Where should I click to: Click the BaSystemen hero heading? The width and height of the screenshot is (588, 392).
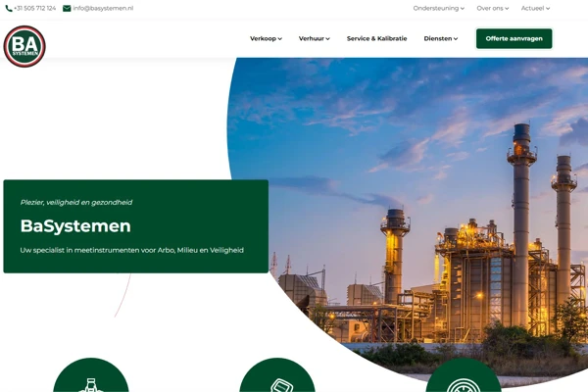point(75,226)
